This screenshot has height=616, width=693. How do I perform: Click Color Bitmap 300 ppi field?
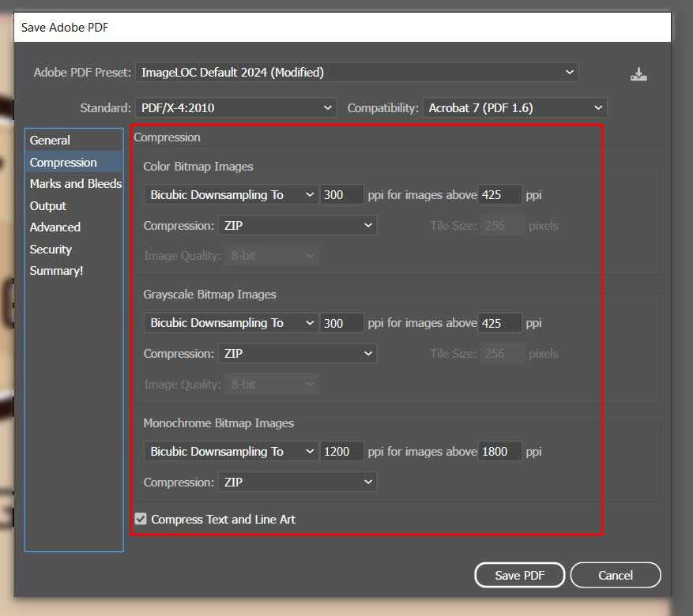coord(342,195)
